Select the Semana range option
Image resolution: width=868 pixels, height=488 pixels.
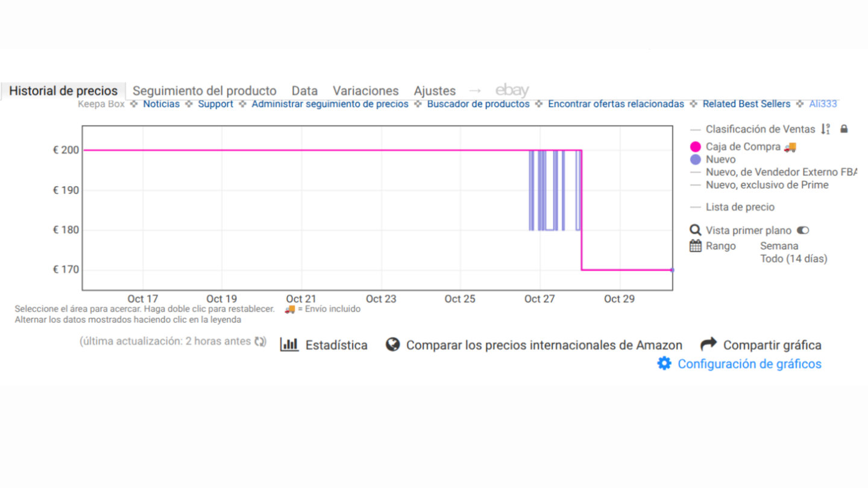pyautogui.click(x=779, y=246)
